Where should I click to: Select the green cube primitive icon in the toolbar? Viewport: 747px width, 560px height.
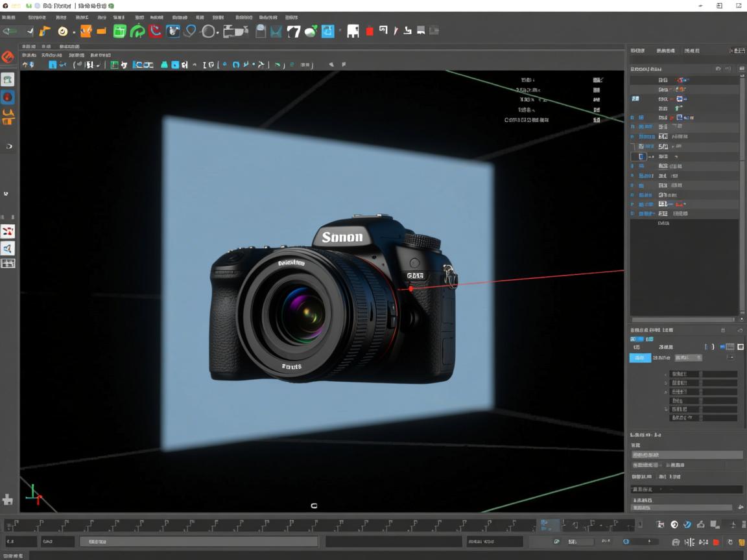[121, 30]
